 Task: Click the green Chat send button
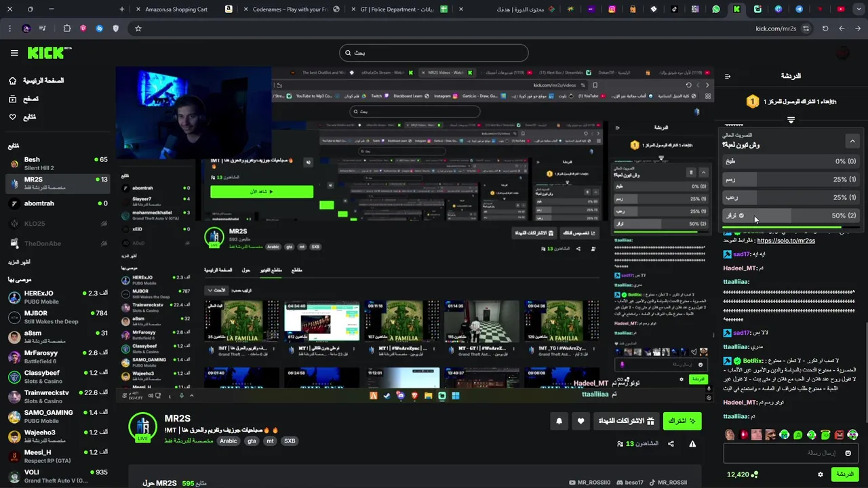pos(845,474)
